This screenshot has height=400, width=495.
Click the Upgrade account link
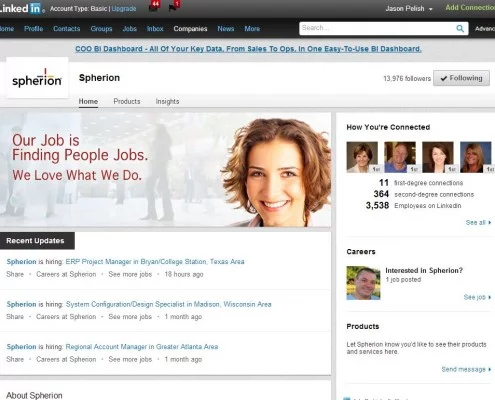point(124,9)
